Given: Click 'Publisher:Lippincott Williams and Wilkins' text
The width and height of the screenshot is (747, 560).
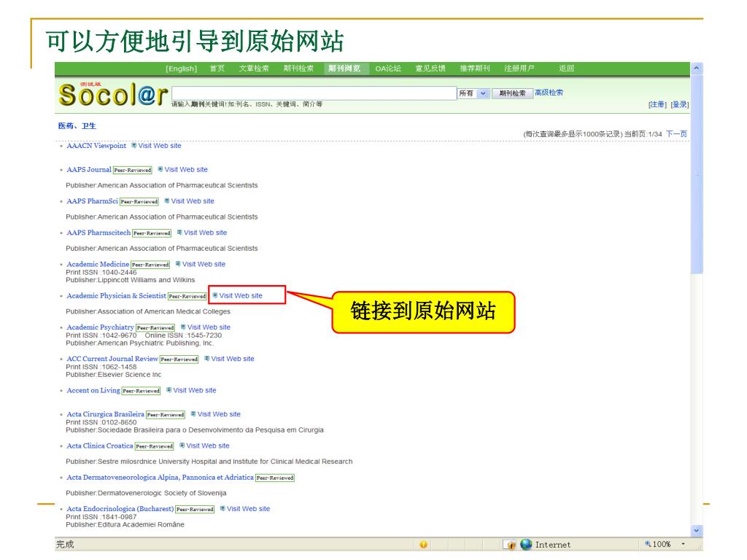Looking at the screenshot, I should pyautogui.click(x=131, y=280).
